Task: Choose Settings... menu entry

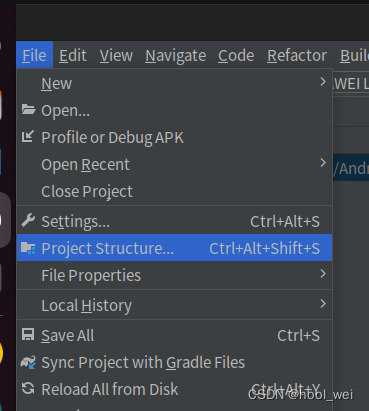Action: point(174,221)
